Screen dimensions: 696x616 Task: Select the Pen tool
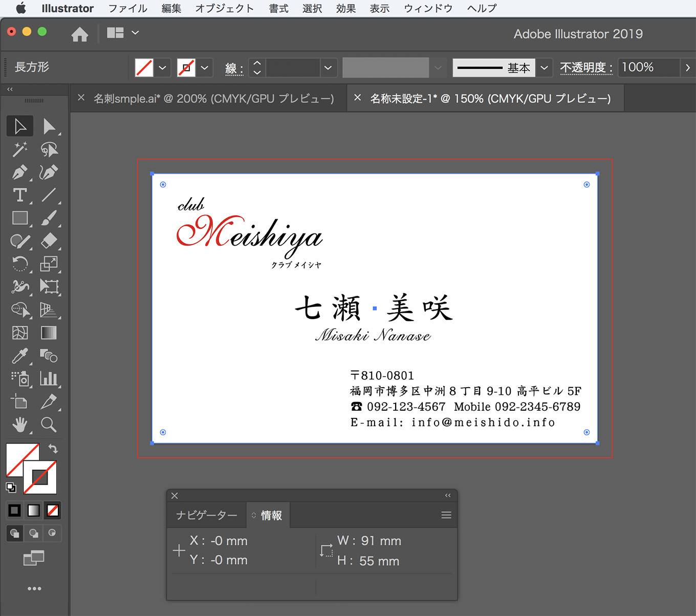20,172
